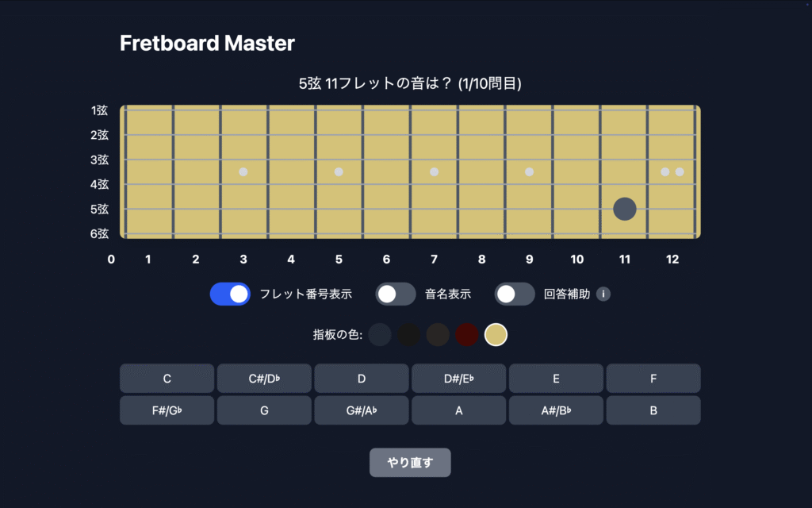Choose the D note button
Viewport: 812px width, 508px height.
tap(362, 379)
